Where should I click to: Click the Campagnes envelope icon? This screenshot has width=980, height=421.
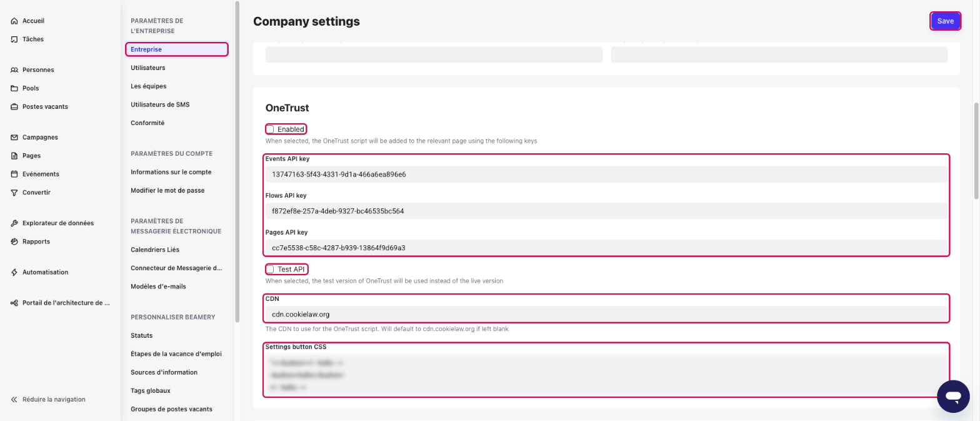pyautogui.click(x=14, y=137)
